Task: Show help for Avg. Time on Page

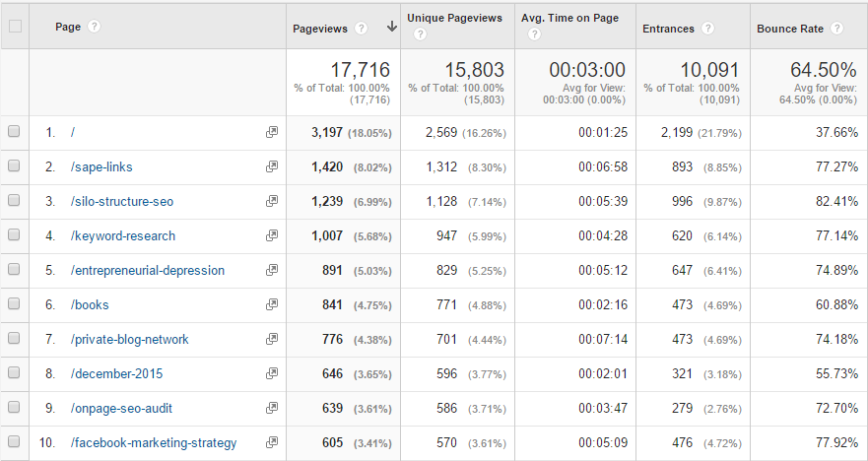Action: coord(534,34)
